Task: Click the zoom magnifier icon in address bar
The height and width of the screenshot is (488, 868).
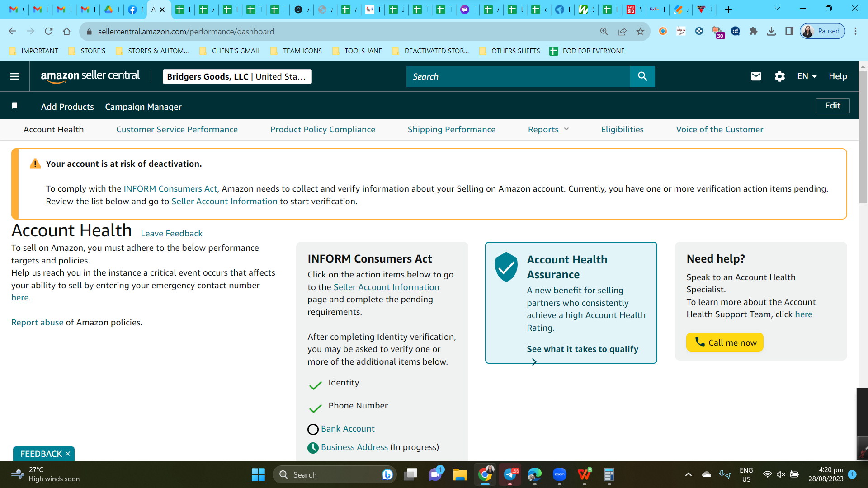Action: point(604,31)
